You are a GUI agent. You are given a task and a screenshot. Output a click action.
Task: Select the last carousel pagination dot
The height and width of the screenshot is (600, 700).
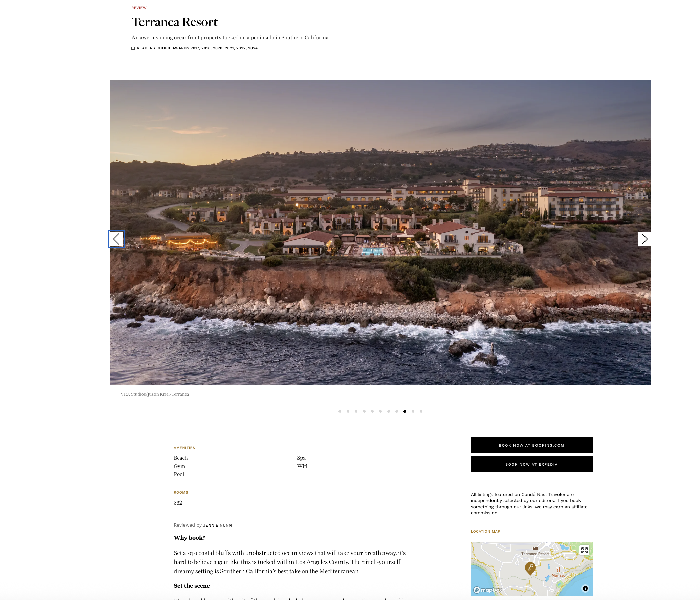point(421,411)
